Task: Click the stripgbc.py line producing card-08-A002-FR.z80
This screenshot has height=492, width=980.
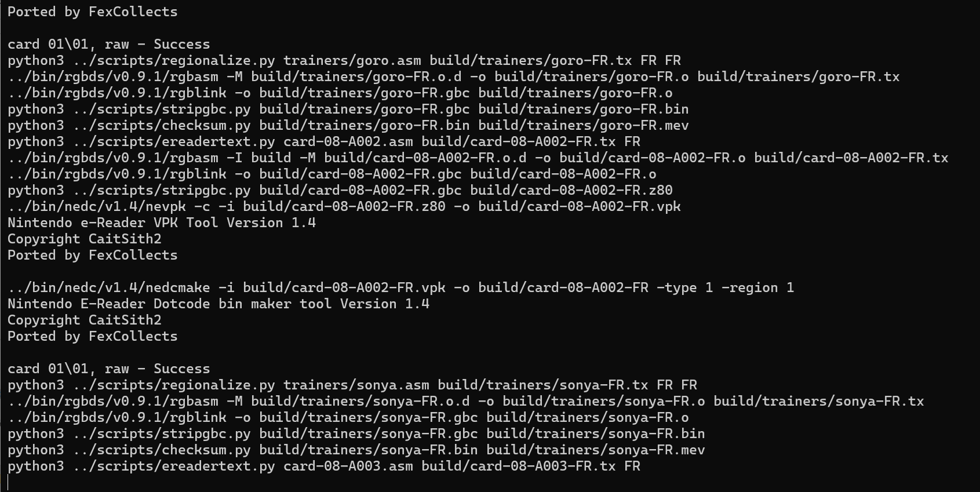Action: [340, 191]
